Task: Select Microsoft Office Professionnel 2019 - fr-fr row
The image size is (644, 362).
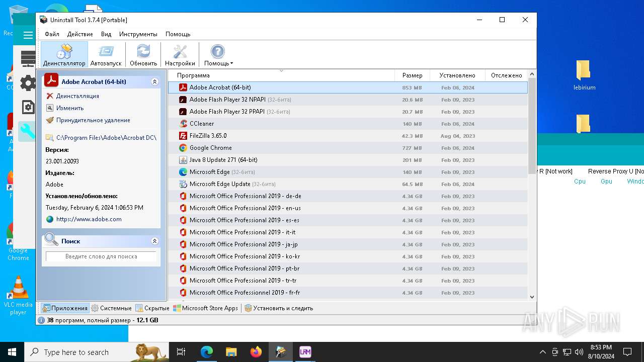Action: [x=348, y=293]
